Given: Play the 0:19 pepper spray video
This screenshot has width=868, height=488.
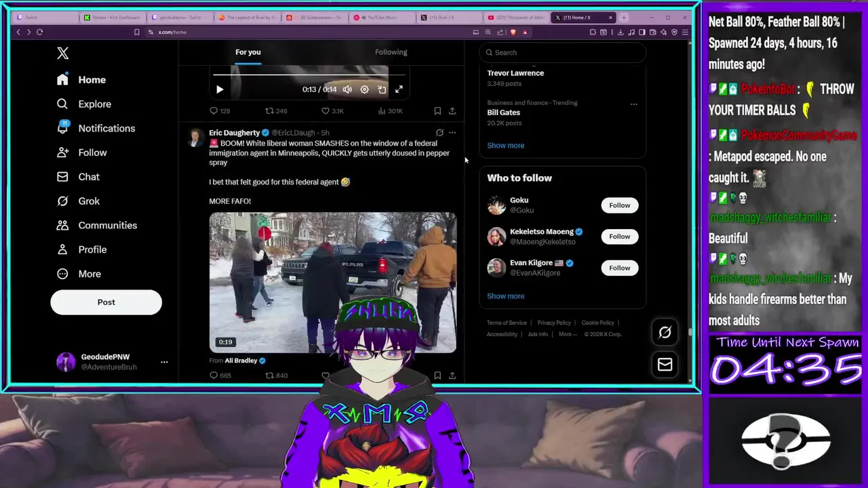Looking at the screenshot, I should (332, 283).
